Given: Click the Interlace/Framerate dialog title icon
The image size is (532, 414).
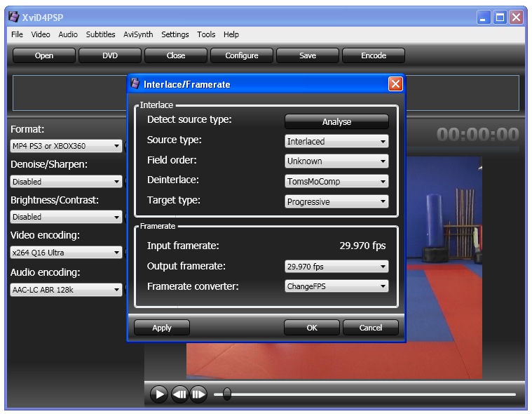Looking at the screenshot, I should pyautogui.click(x=135, y=84).
